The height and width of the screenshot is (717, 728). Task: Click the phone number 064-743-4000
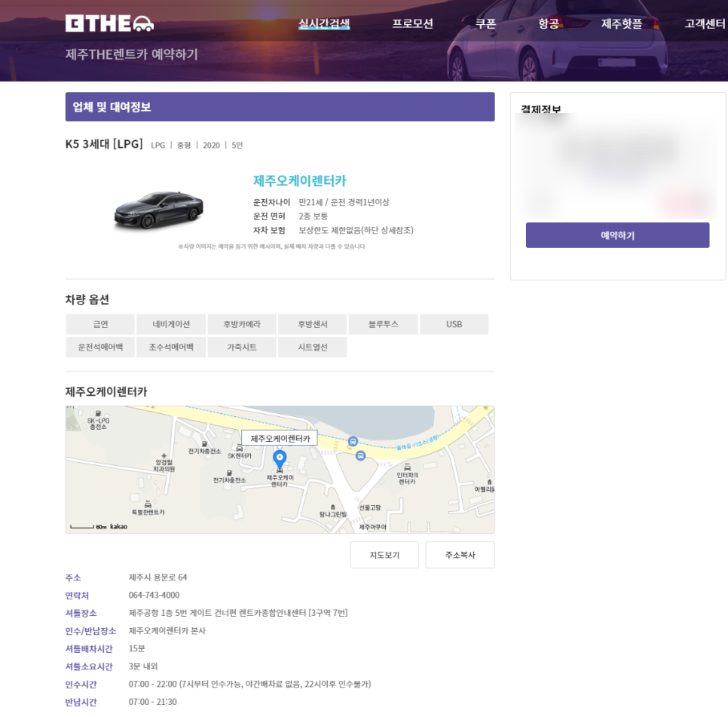[154, 595]
